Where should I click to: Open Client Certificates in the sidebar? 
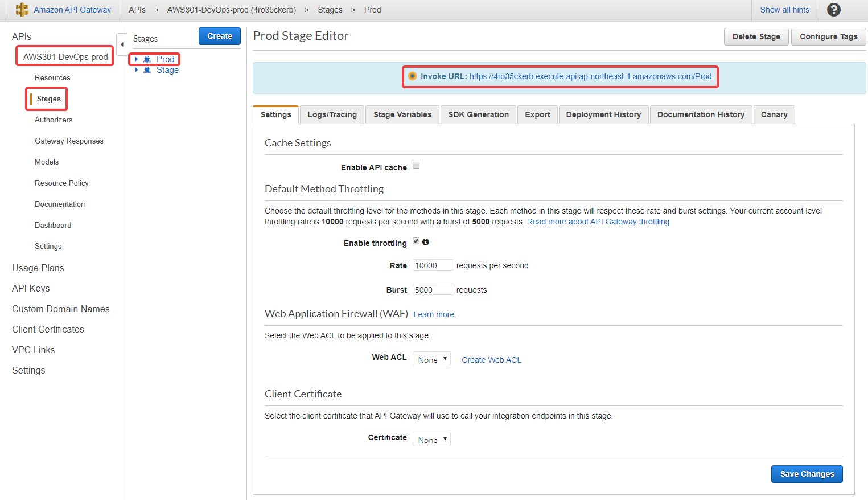click(x=48, y=329)
